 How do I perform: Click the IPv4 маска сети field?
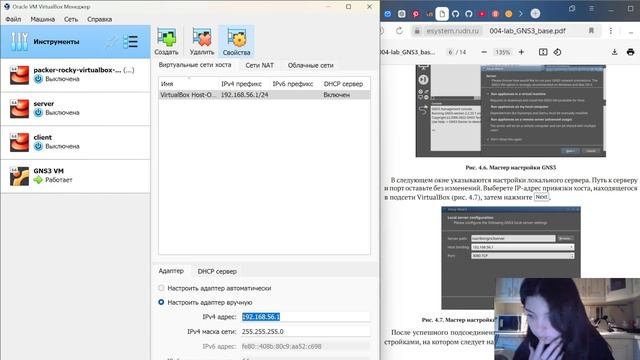(306, 331)
